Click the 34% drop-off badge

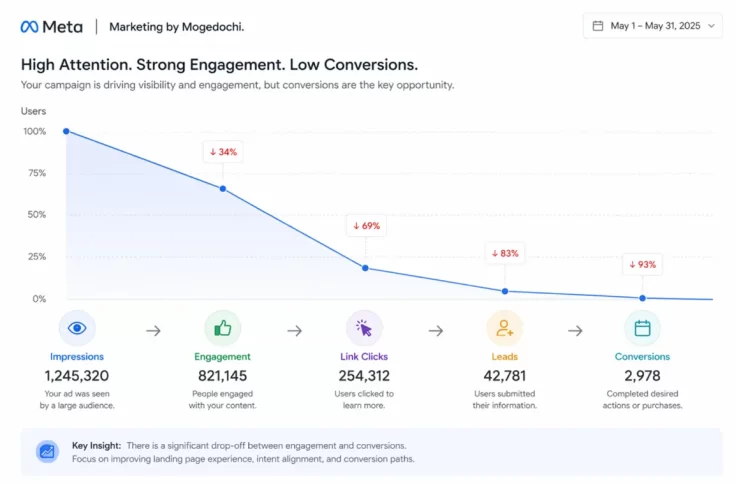point(222,152)
